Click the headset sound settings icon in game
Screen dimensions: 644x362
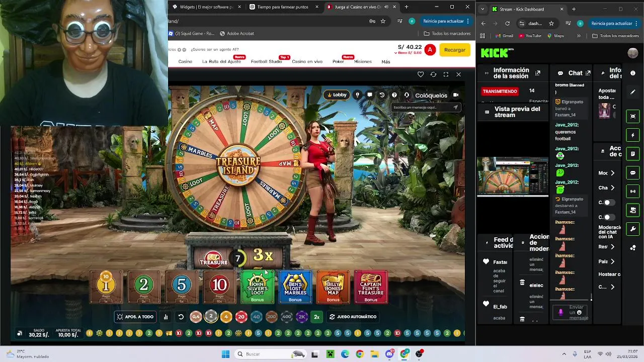pos(407,95)
